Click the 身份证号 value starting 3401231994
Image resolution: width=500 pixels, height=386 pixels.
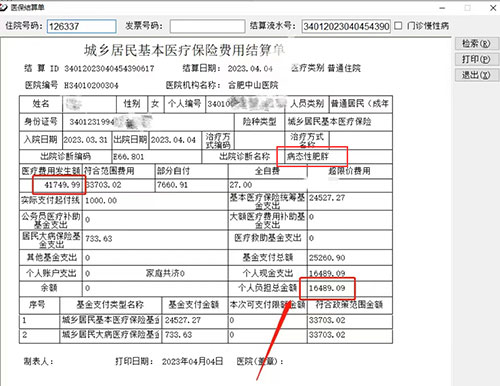point(110,122)
